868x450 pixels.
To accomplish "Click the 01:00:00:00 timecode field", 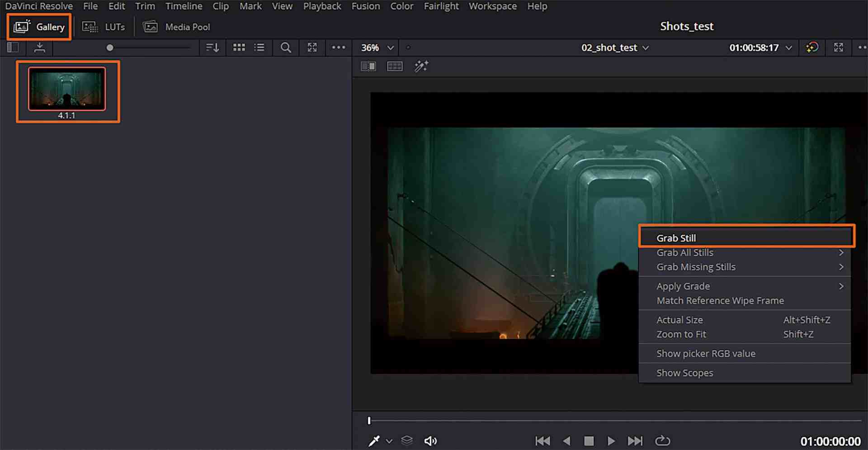I will coord(830,441).
